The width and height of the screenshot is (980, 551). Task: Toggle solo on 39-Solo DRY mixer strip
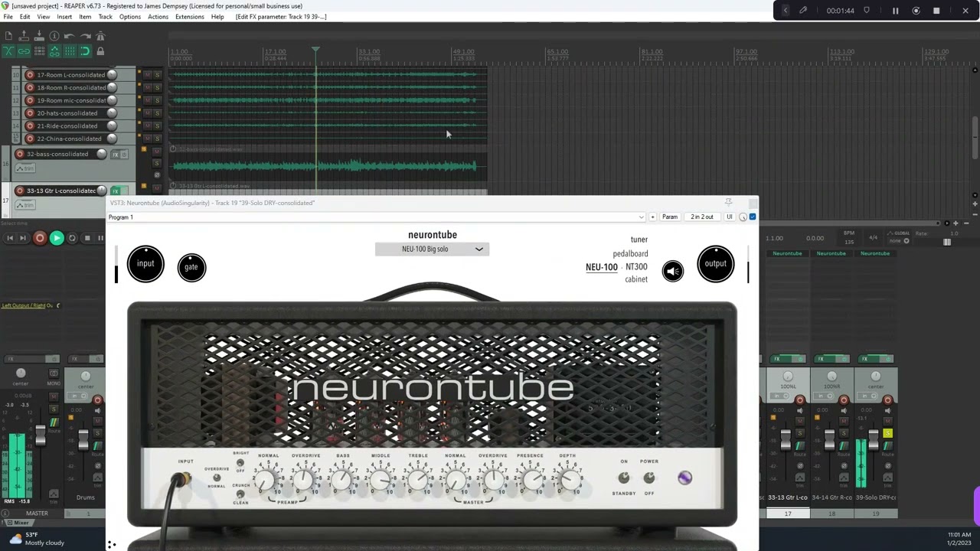pyautogui.click(x=887, y=434)
